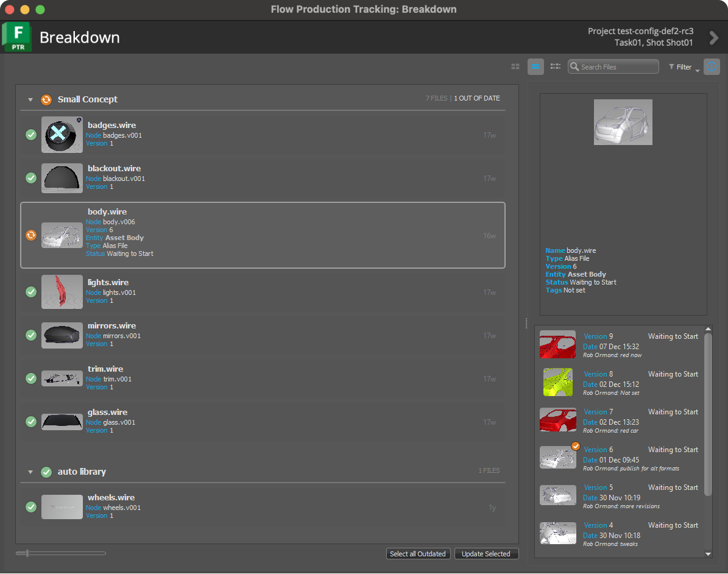
Task: Select the badges.wire thumbnail
Action: (62, 135)
